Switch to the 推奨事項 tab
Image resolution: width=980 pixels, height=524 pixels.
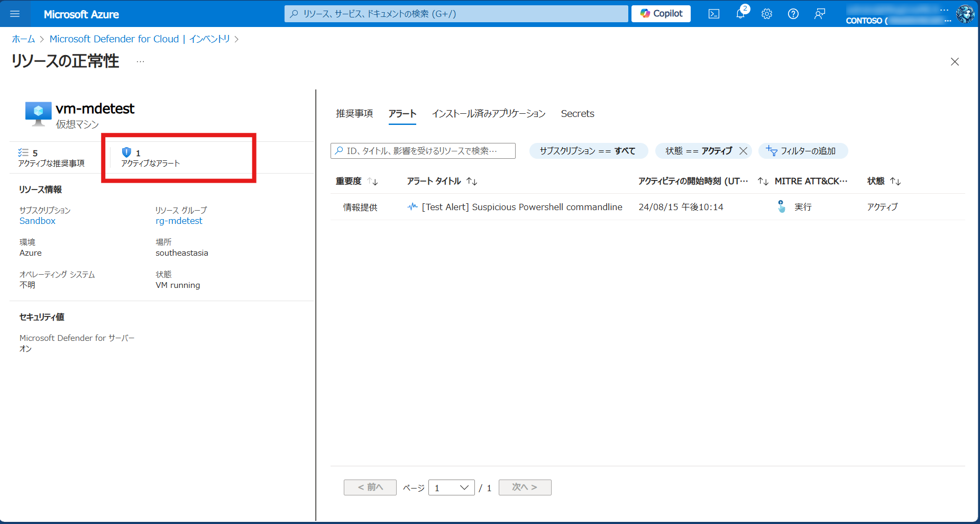pos(354,114)
